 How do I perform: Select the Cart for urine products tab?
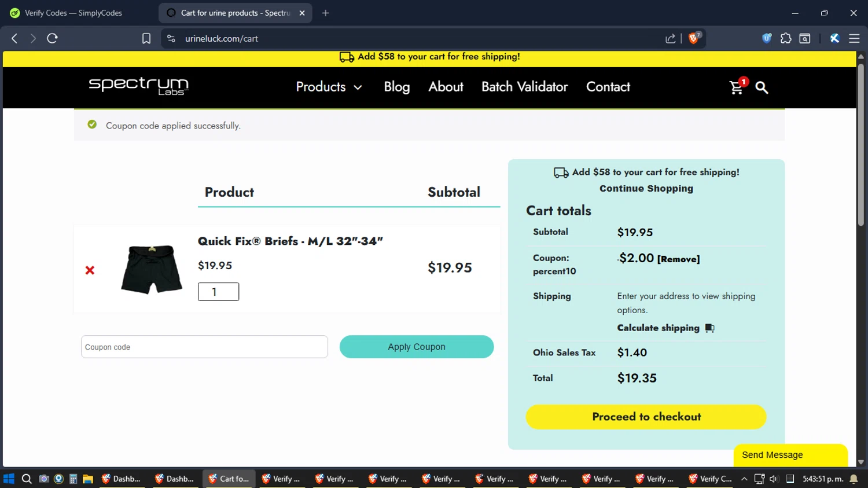coord(234,13)
